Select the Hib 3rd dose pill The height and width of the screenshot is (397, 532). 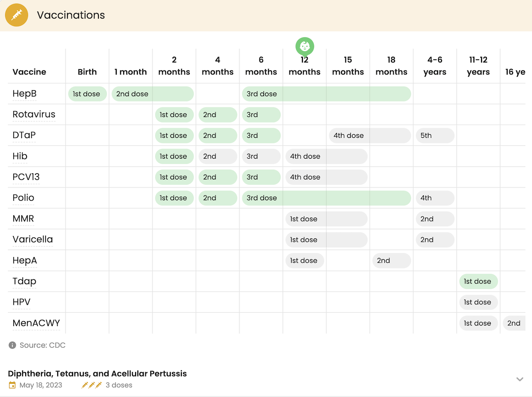[x=261, y=156]
